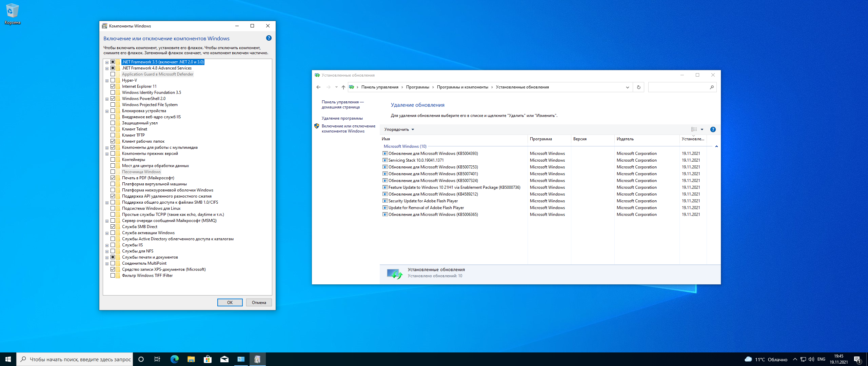The height and width of the screenshot is (366, 868).
Task: Check the Telnet client (Клиент Telnet) box
Action: click(113, 129)
